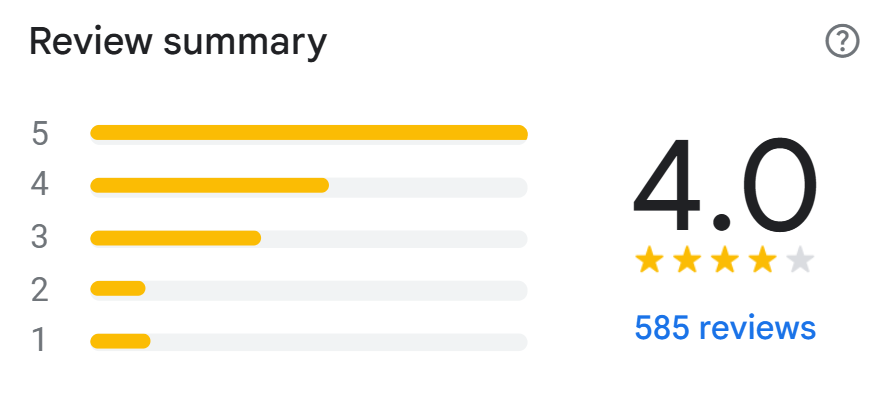882x403 pixels.
Task: Open the 585 reviews link
Action: pyautogui.click(x=725, y=327)
